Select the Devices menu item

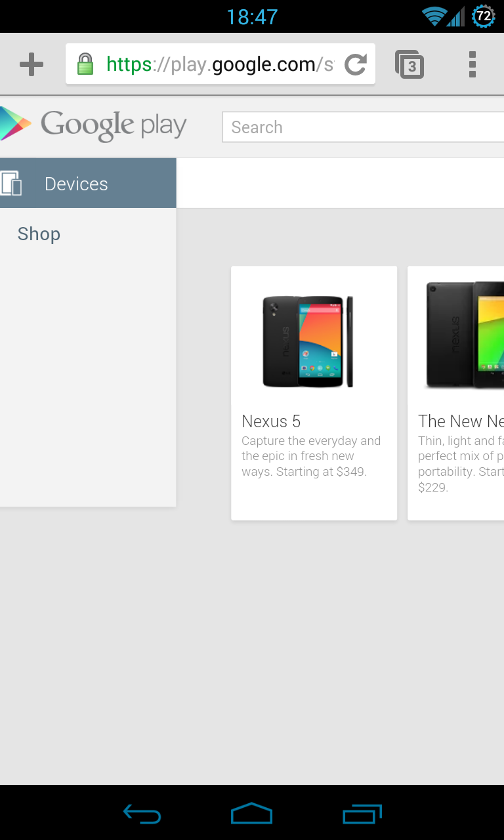(76, 184)
